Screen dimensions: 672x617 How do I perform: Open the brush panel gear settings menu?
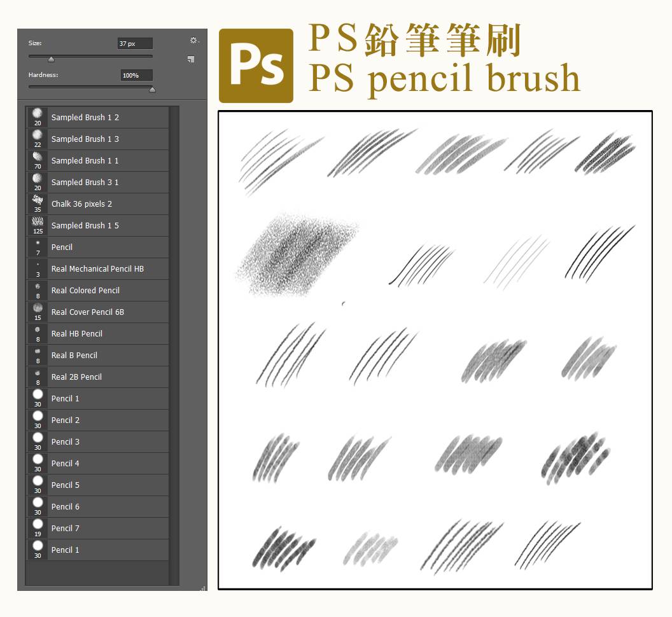tap(193, 40)
